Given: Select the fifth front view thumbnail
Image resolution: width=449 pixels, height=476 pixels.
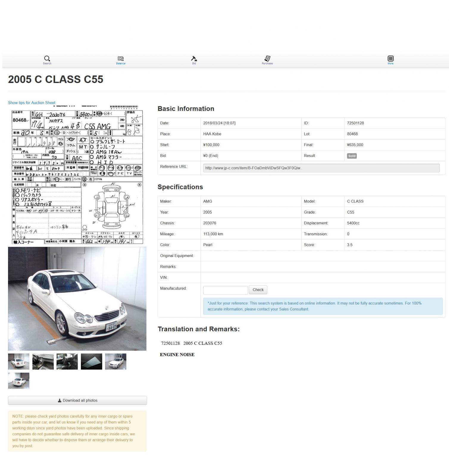Looking at the screenshot, I should click(116, 361).
